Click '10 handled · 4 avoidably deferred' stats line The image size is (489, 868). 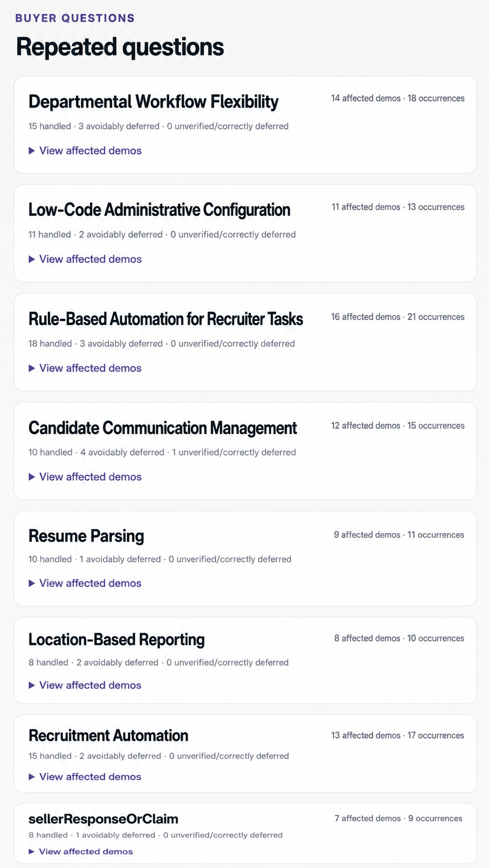(x=162, y=452)
